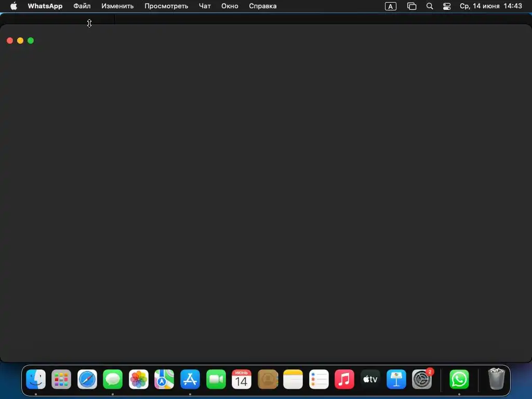This screenshot has width=532, height=399.
Task: Open Keynote from the Dock
Action: point(396,379)
